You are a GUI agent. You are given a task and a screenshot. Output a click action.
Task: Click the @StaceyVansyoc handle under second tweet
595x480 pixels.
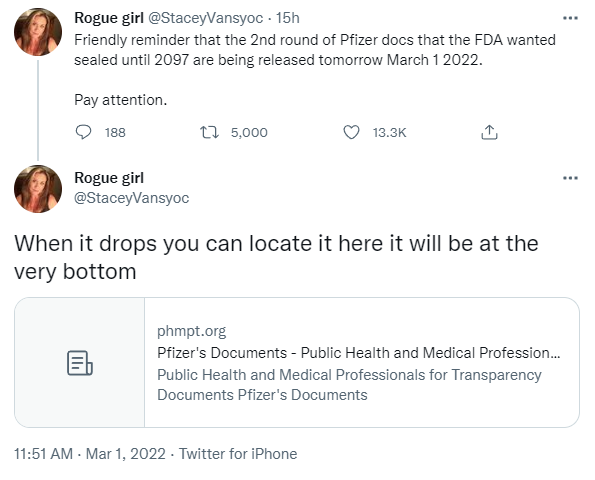click(x=131, y=198)
